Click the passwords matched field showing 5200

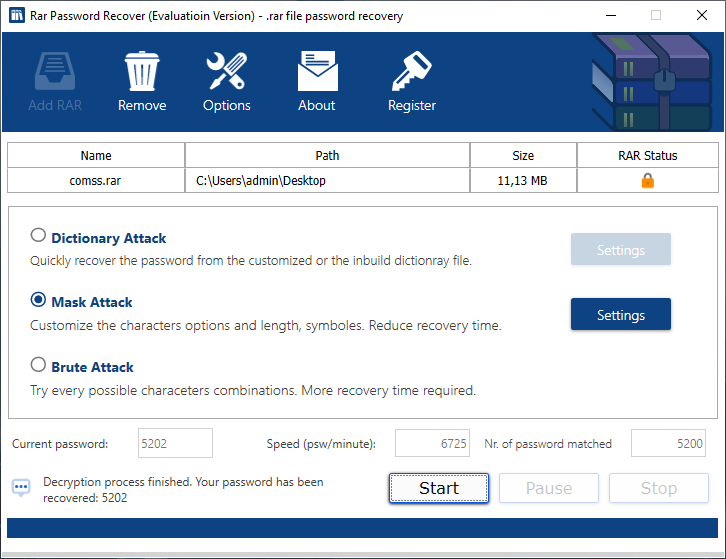pyautogui.click(x=668, y=443)
